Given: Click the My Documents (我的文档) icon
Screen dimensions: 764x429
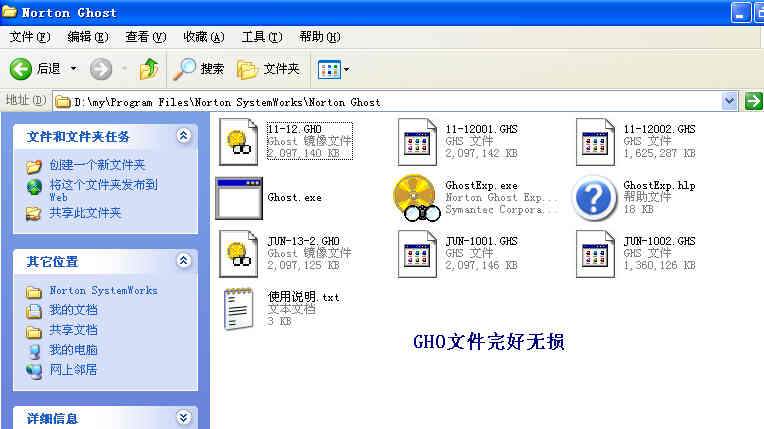Looking at the screenshot, I should pyautogui.click(x=34, y=311).
